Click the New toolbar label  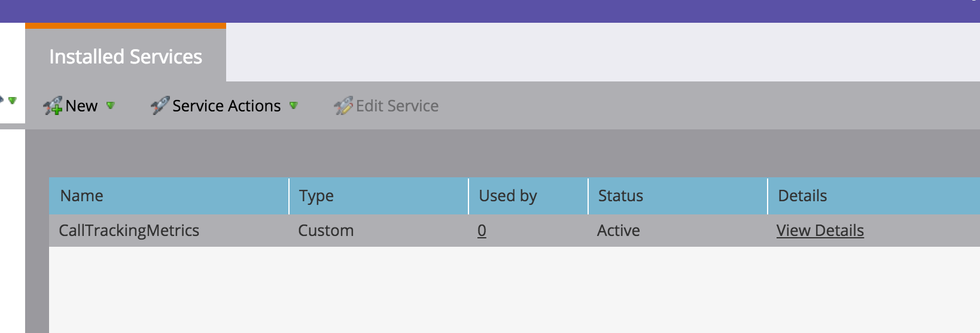[81, 106]
